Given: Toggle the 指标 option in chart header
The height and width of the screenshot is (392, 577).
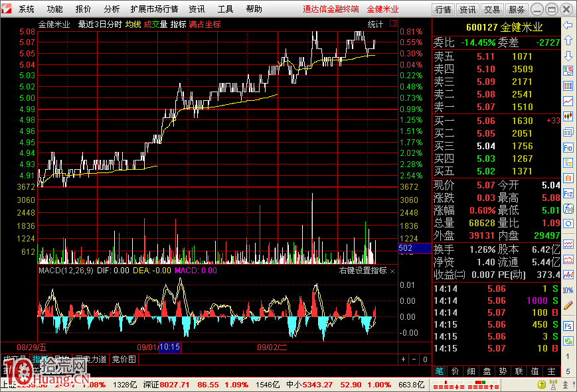Looking at the screenshot, I should [178, 25].
